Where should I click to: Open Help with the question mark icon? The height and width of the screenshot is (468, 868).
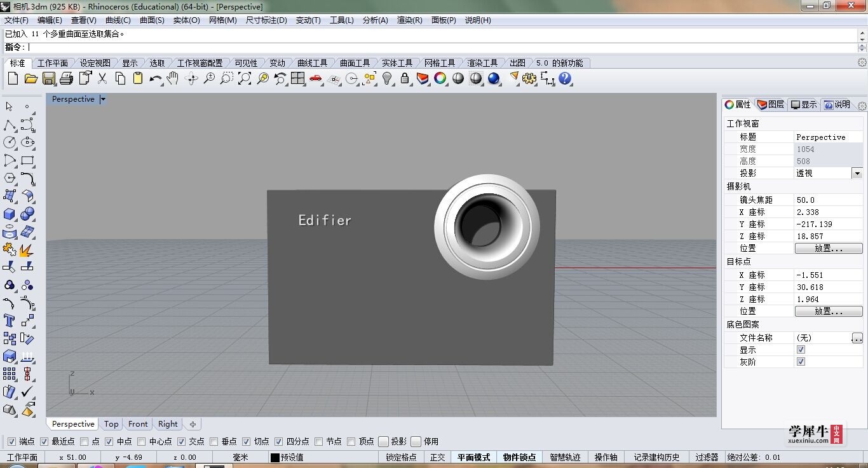[565, 78]
